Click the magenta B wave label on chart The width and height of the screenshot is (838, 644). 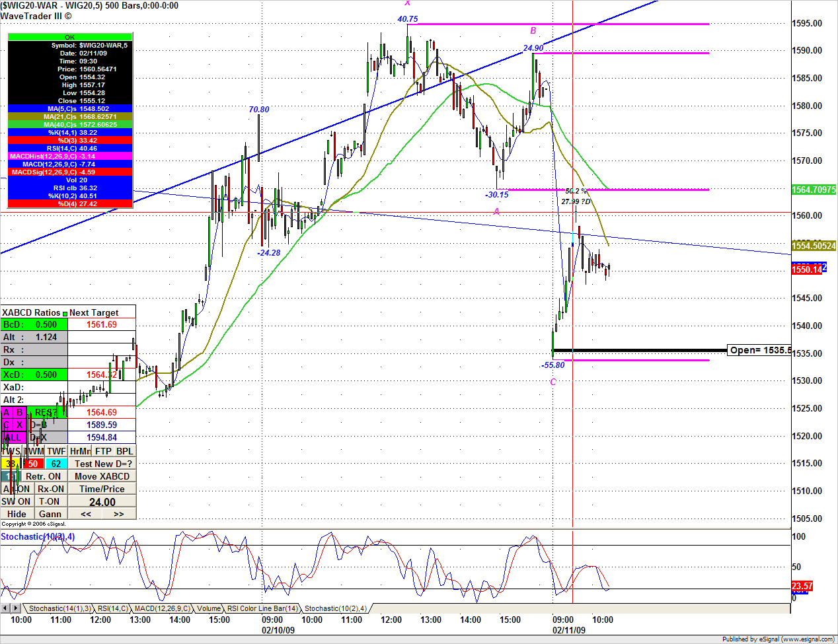tap(533, 30)
